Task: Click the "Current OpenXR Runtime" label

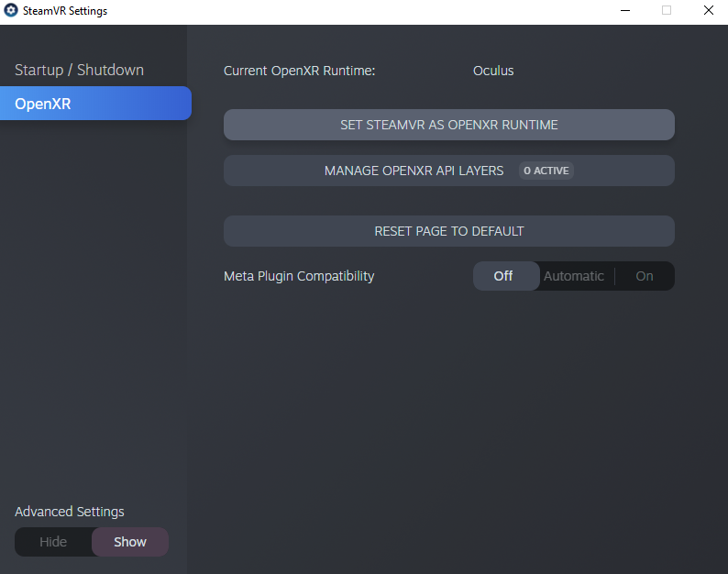Action: 299,71
